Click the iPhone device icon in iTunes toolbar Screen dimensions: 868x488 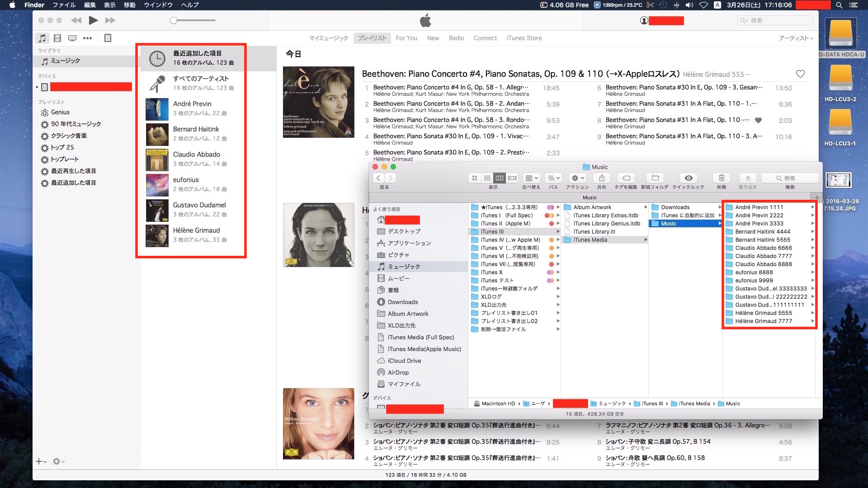pyautogui.click(x=108, y=38)
